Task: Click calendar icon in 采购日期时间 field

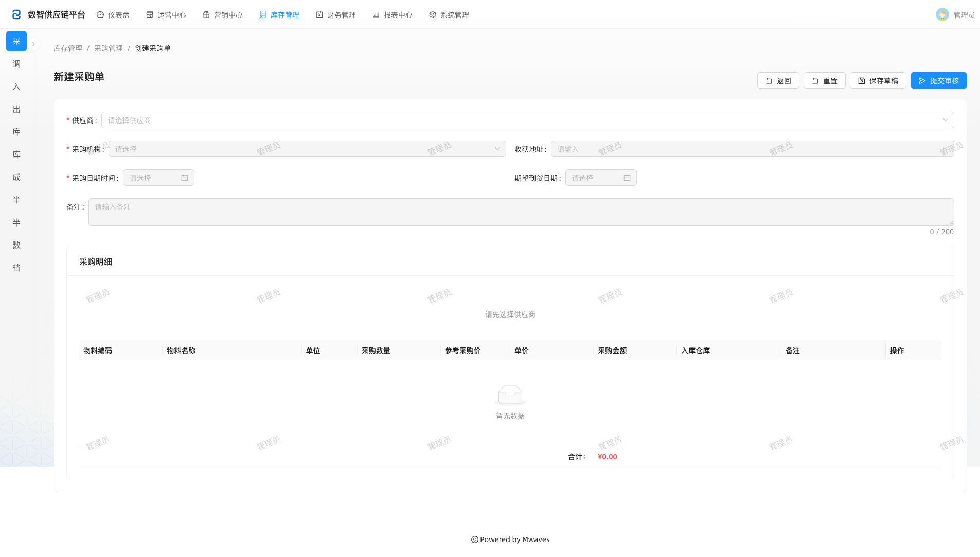Action: point(185,178)
